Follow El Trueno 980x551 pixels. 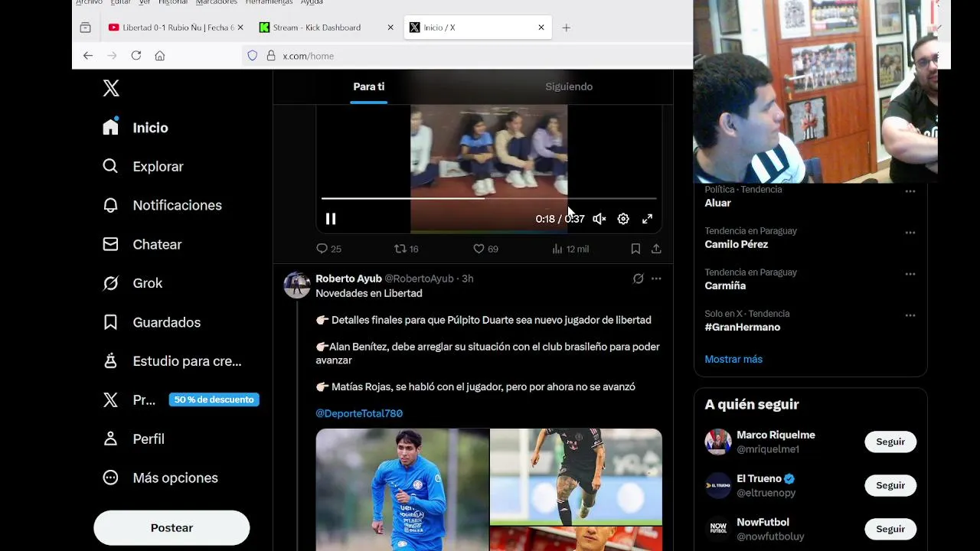pyautogui.click(x=890, y=485)
